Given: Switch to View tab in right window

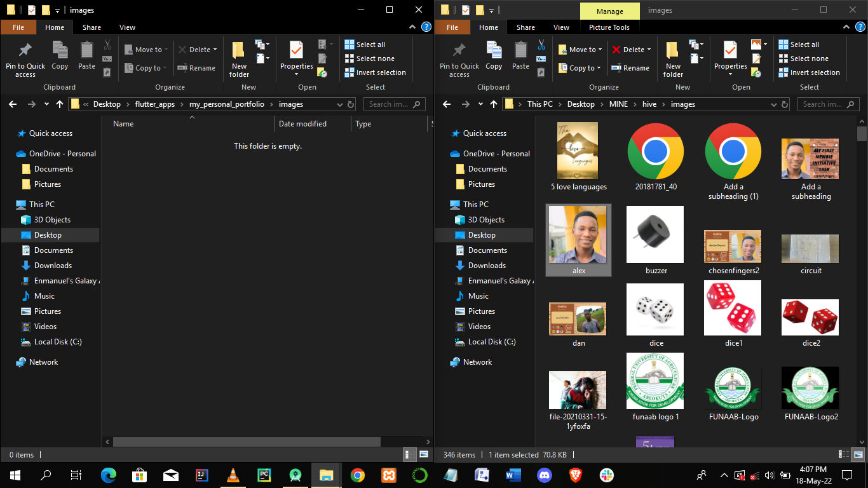Looking at the screenshot, I should (562, 27).
